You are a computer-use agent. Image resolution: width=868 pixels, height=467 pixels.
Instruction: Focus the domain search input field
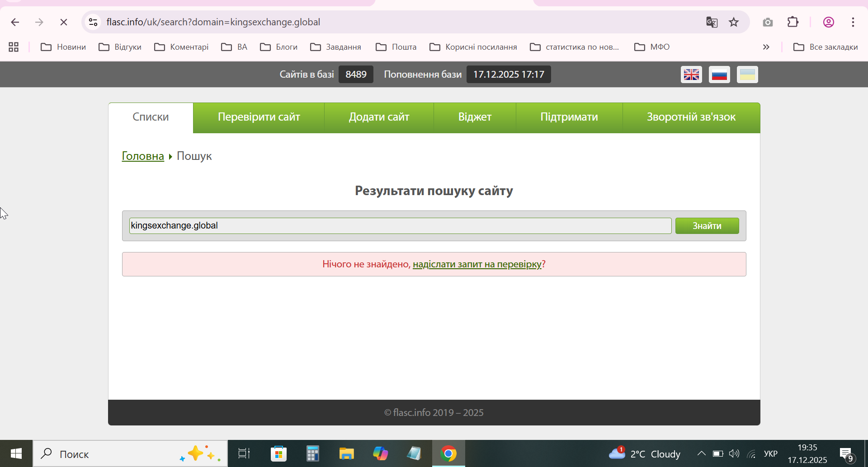[x=400, y=226]
